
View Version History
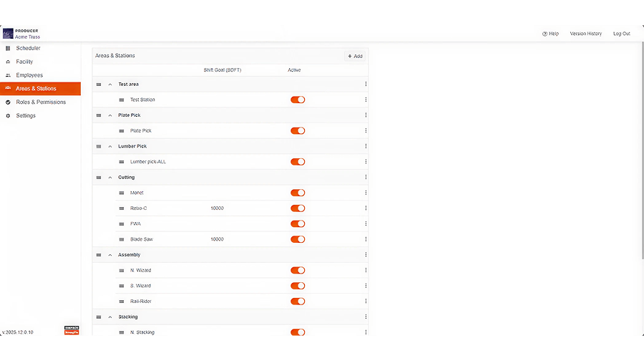(585, 34)
